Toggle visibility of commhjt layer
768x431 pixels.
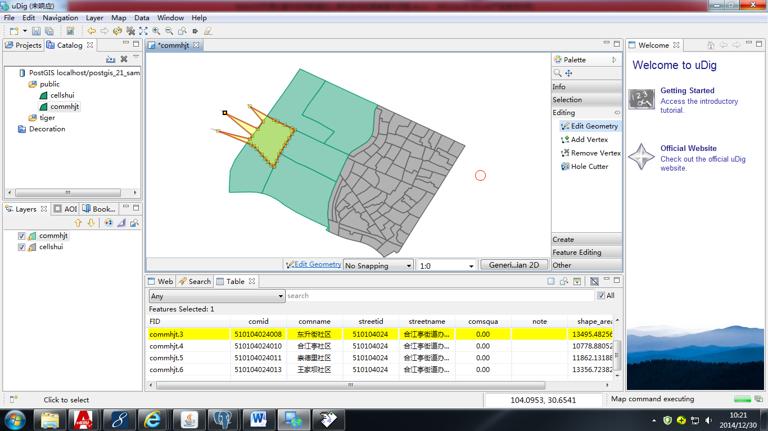coord(22,236)
